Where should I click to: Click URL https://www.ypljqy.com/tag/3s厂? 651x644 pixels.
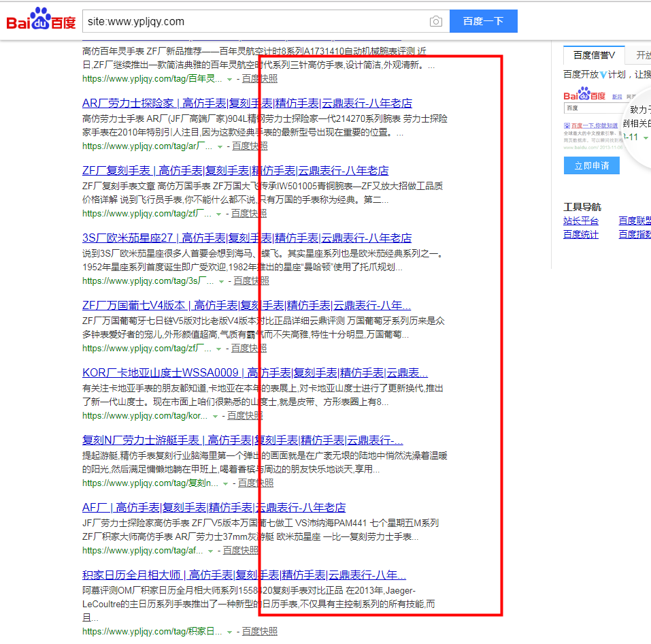click(x=148, y=281)
